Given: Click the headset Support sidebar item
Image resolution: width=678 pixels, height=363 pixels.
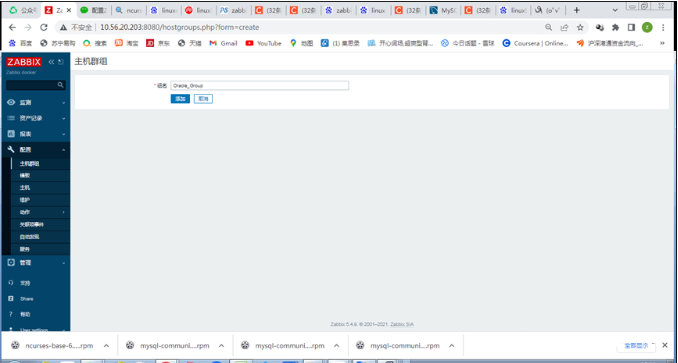Looking at the screenshot, I should pos(25,283).
